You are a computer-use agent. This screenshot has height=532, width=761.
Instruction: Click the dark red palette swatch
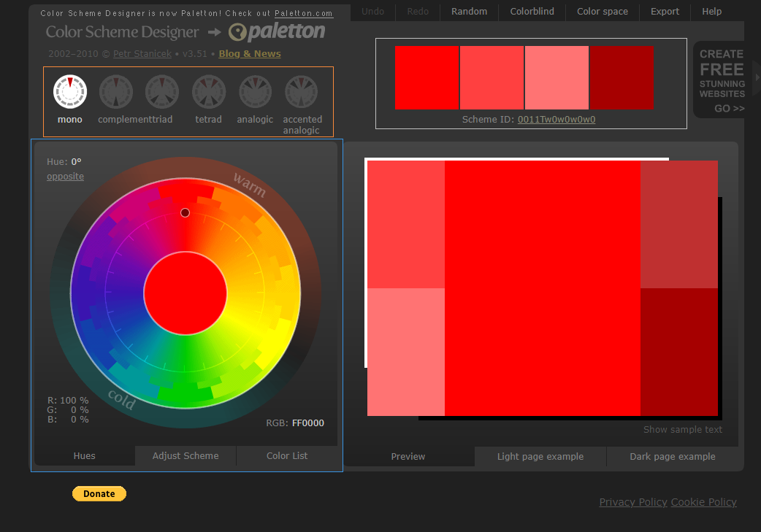coord(622,78)
